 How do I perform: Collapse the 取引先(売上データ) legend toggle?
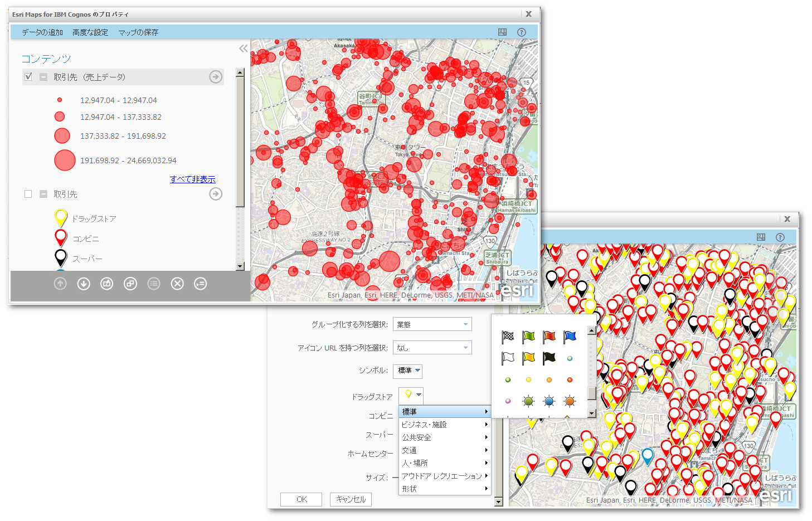pyautogui.click(x=43, y=77)
